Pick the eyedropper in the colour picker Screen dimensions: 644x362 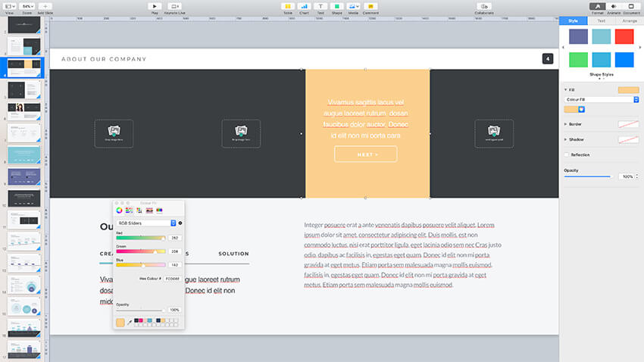click(x=130, y=323)
